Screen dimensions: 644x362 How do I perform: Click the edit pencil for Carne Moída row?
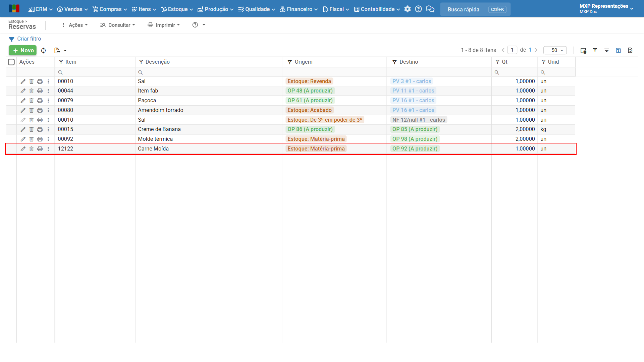(x=23, y=149)
